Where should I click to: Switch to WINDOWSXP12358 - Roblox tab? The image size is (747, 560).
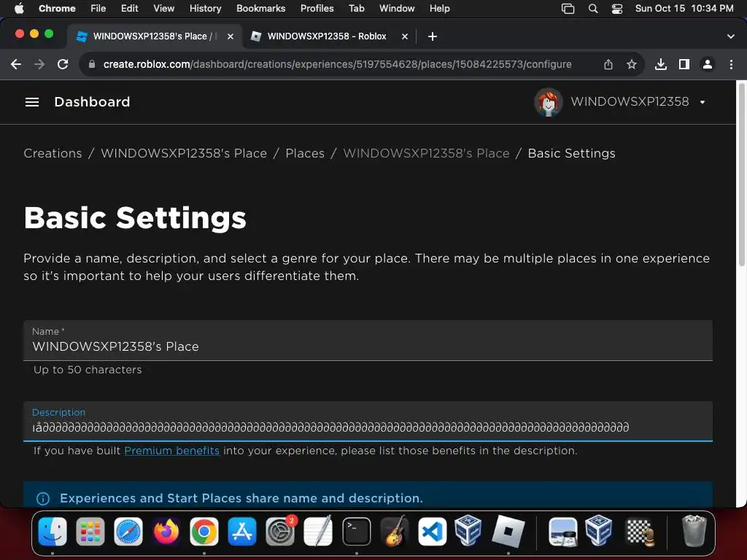tap(326, 36)
